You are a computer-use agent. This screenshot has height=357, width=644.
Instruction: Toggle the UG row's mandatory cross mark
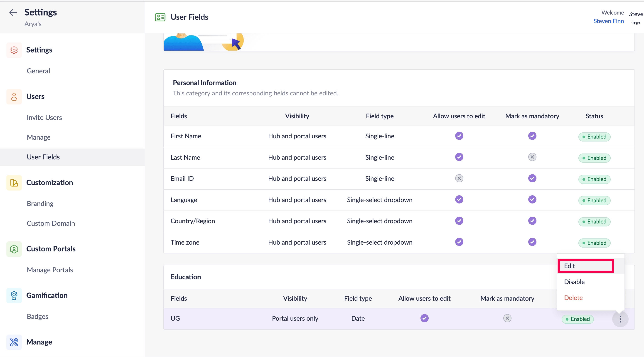[507, 318]
